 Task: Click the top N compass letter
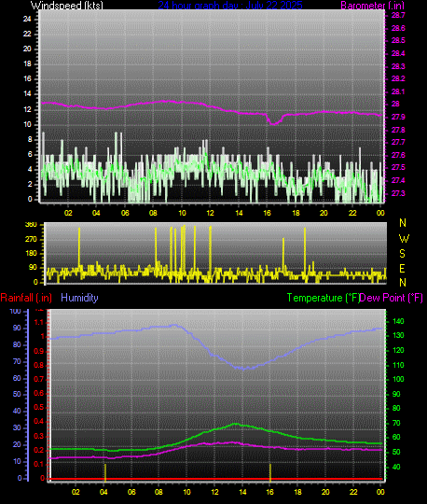(403, 223)
